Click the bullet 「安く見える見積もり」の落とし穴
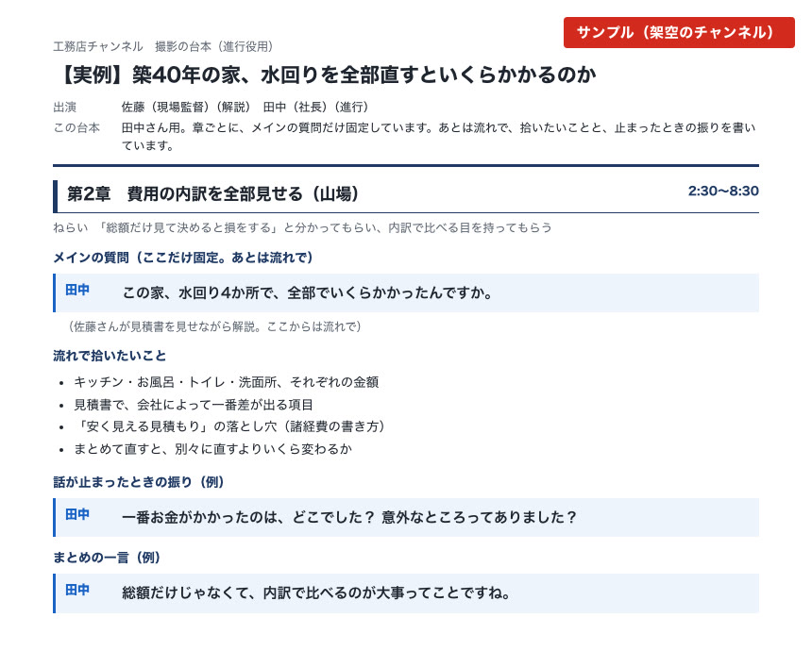The width and height of the screenshot is (812, 651). pyautogui.click(x=229, y=426)
